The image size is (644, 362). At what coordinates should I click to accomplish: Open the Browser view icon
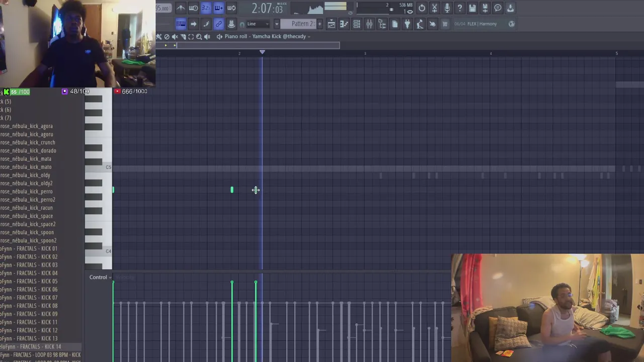click(x=382, y=24)
